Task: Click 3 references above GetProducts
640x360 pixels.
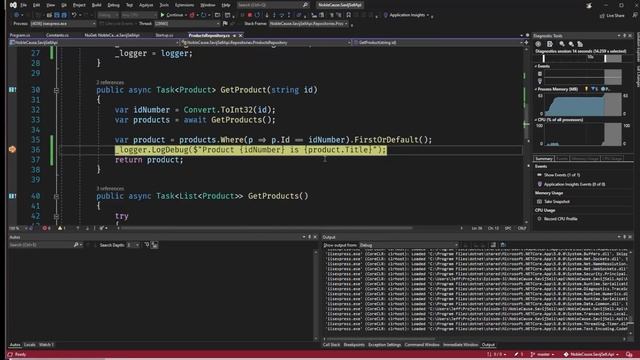Action: [x=110, y=189]
